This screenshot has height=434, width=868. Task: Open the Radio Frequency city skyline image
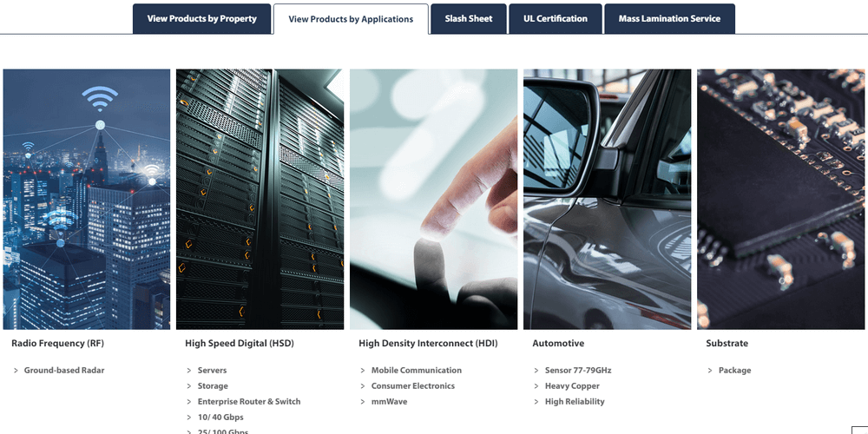[x=86, y=200]
